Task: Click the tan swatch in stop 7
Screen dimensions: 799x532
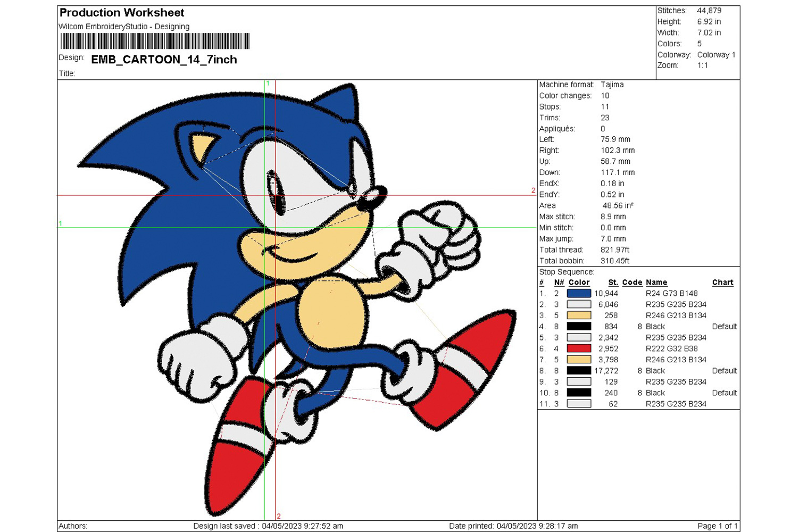Action: (579, 360)
